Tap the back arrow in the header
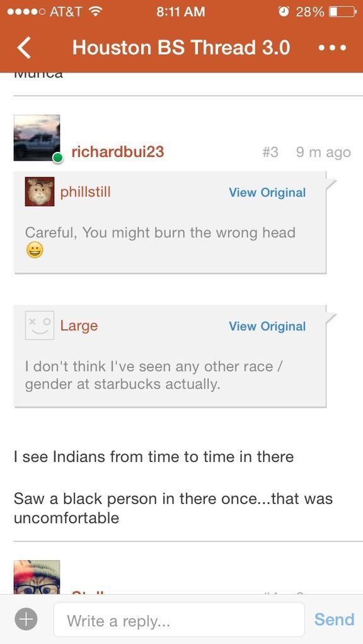 click(24, 48)
